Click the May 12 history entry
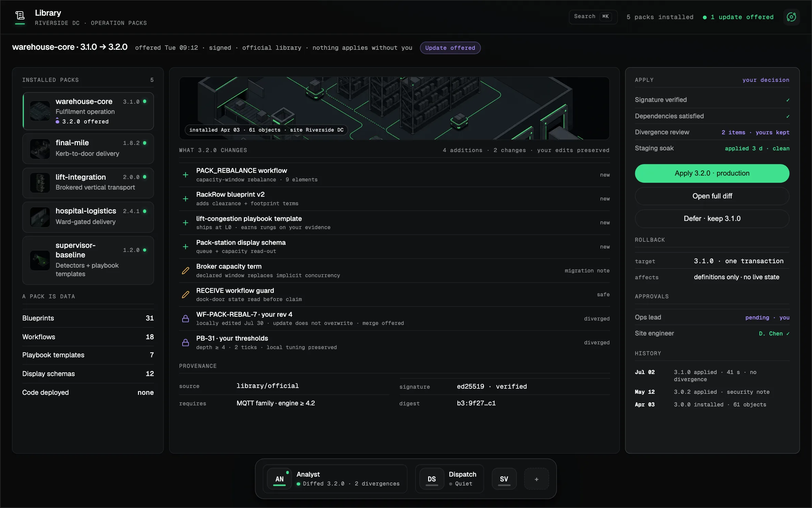The image size is (812, 508). point(712,392)
